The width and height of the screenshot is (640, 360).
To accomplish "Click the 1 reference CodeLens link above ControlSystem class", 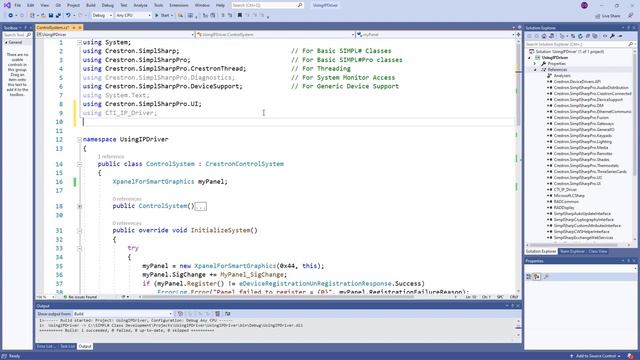I will tap(111, 156).
